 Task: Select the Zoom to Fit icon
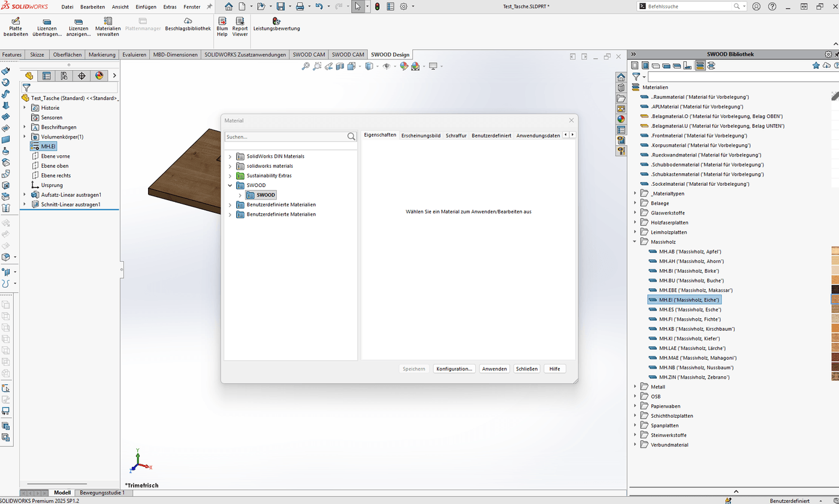[x=304, y=67]
